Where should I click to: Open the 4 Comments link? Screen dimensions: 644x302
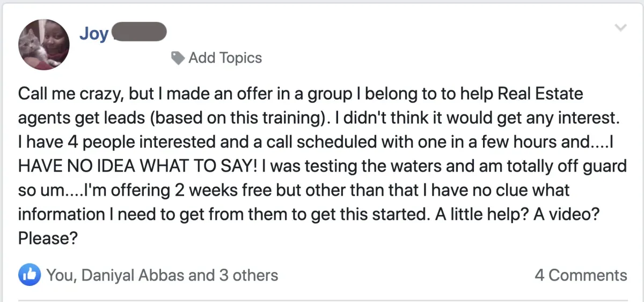pos(581,275)
